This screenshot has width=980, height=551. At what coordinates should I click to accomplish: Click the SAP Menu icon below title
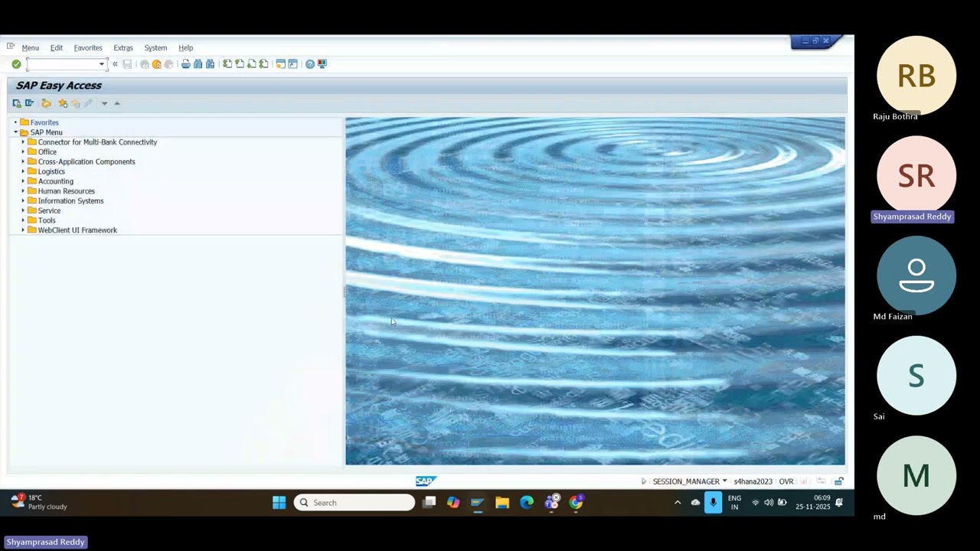[29, 103]
